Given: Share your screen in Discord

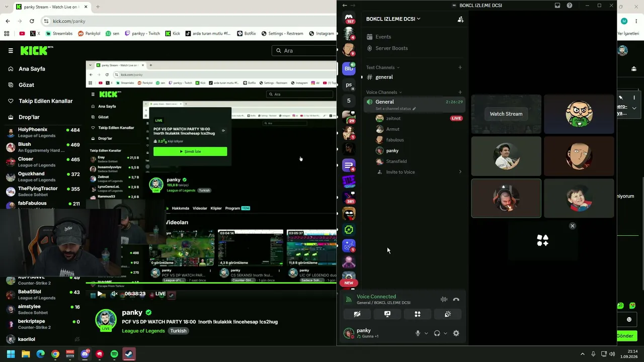Looking at the screenshot, I should [x=387, y=314].
